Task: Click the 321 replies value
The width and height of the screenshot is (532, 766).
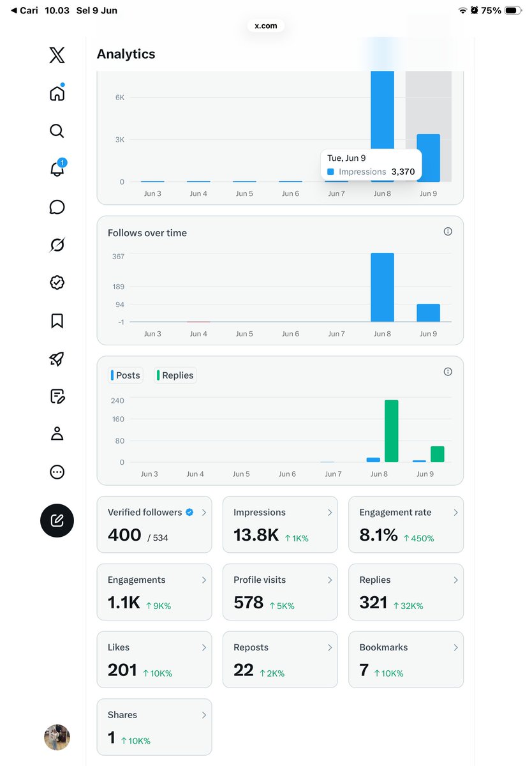Action: 373,602
